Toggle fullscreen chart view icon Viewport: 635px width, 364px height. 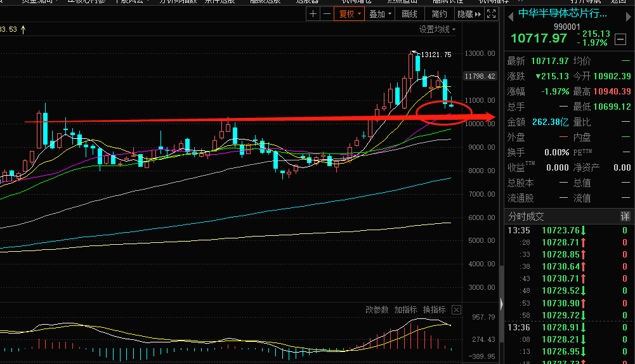[491, 14]
